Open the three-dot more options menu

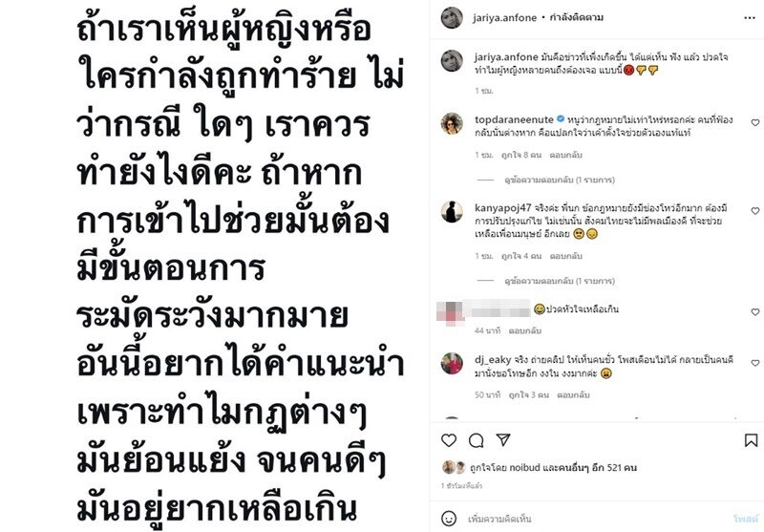750,18
